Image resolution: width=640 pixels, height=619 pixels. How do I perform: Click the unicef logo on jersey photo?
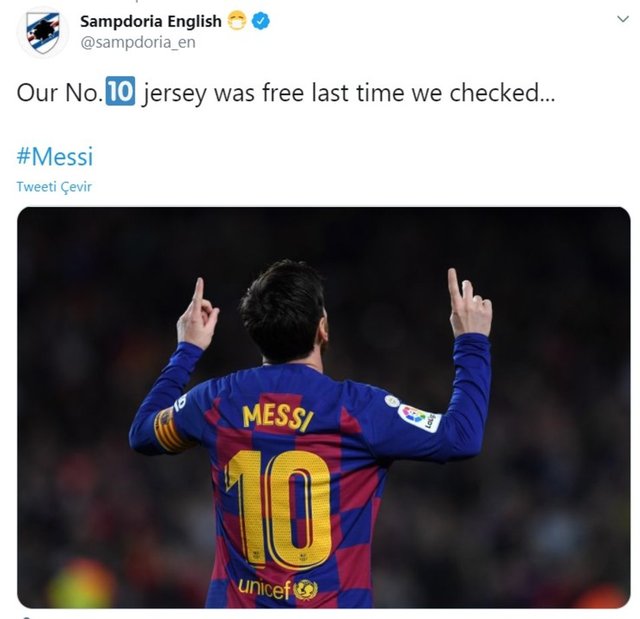(278, 588)
